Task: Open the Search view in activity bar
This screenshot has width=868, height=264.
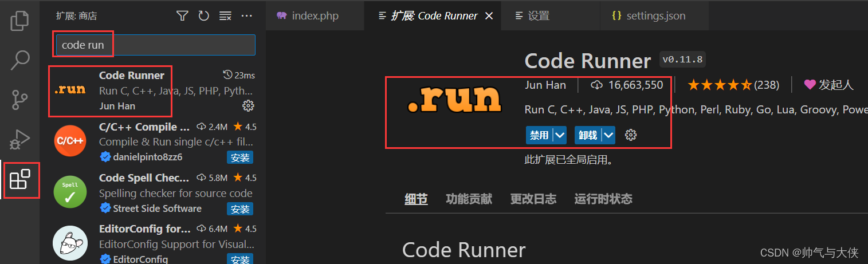Action: 20,60
